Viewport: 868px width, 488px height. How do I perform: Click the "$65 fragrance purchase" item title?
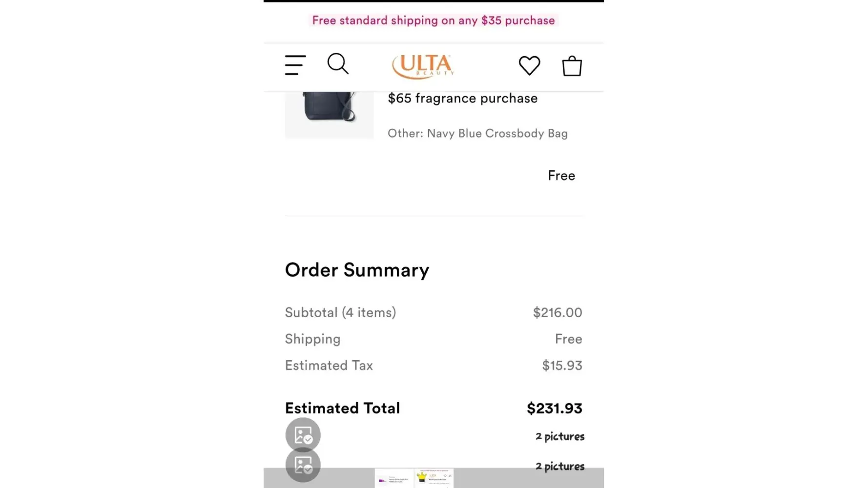pos(462,98)
